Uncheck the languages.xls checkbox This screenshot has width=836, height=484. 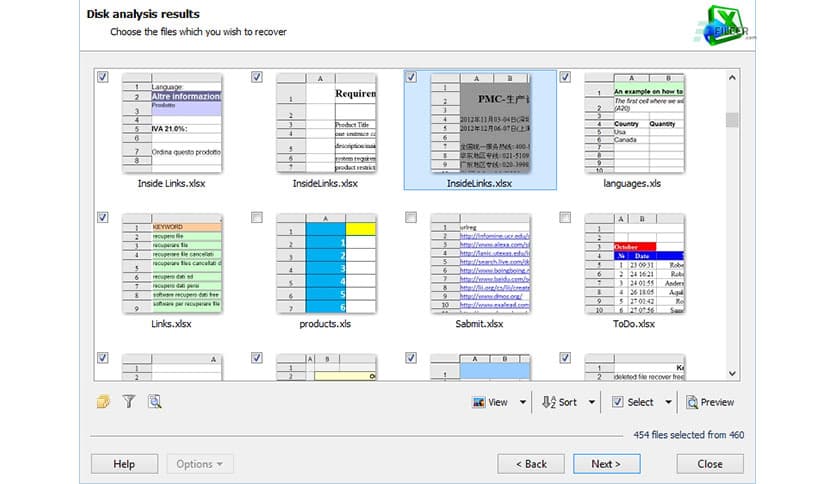coord(565,77)
